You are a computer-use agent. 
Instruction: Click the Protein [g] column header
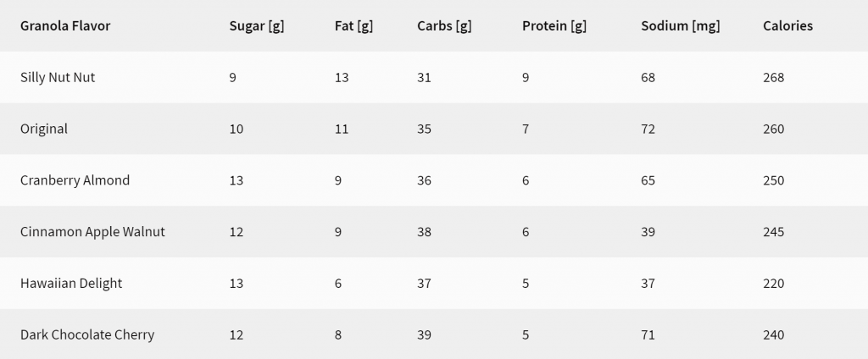coord(554,26)
